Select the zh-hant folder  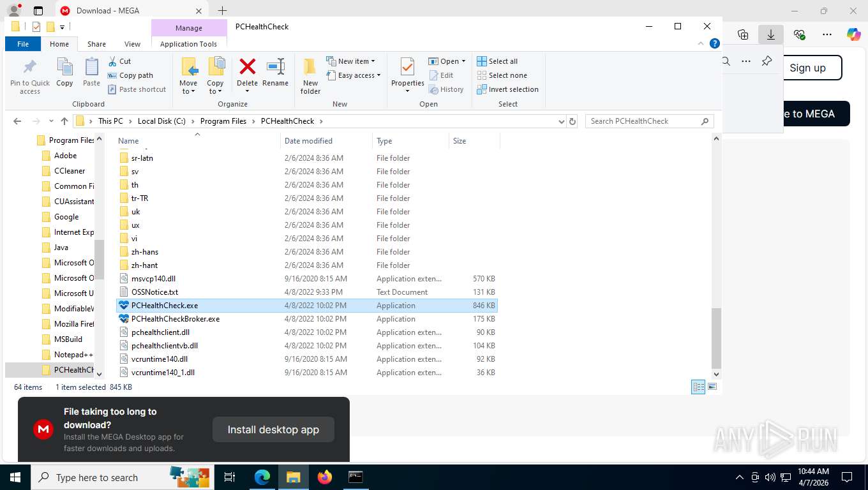(x=307, y=265)
